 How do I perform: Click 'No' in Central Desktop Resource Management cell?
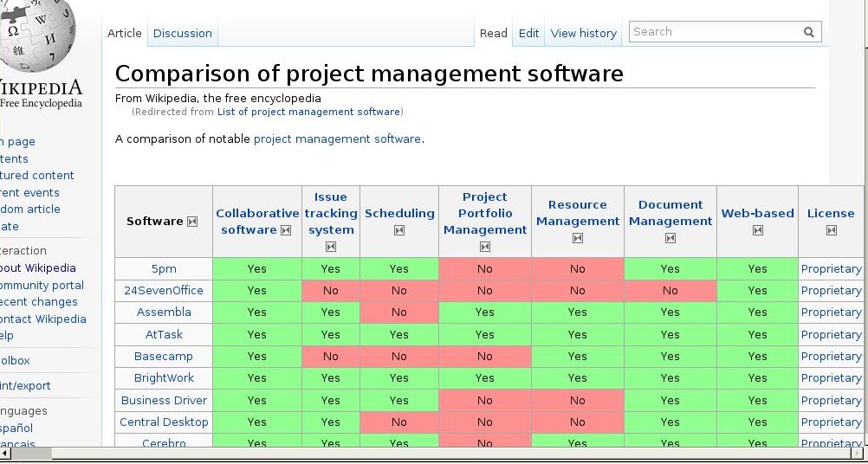click(578, 422)
